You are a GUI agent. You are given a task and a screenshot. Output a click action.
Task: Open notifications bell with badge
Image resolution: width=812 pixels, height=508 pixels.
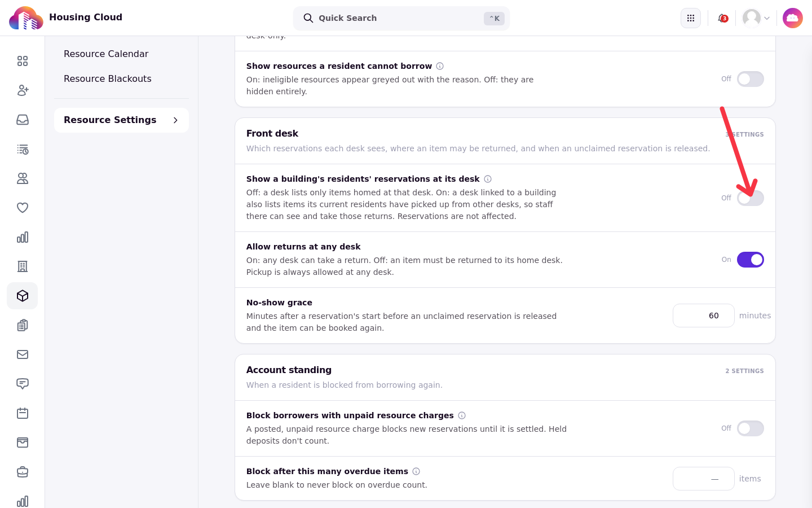[x=722, y=18]
